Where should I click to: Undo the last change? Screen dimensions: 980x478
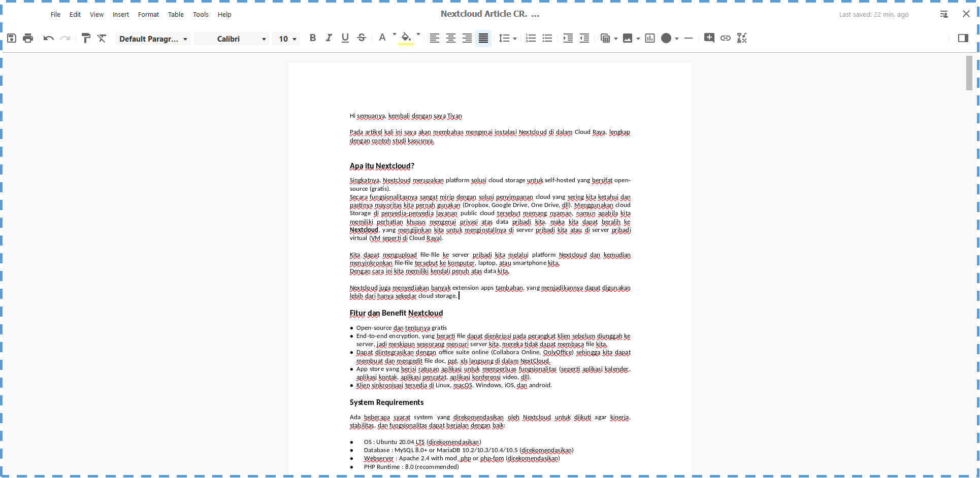coord(49,38)
